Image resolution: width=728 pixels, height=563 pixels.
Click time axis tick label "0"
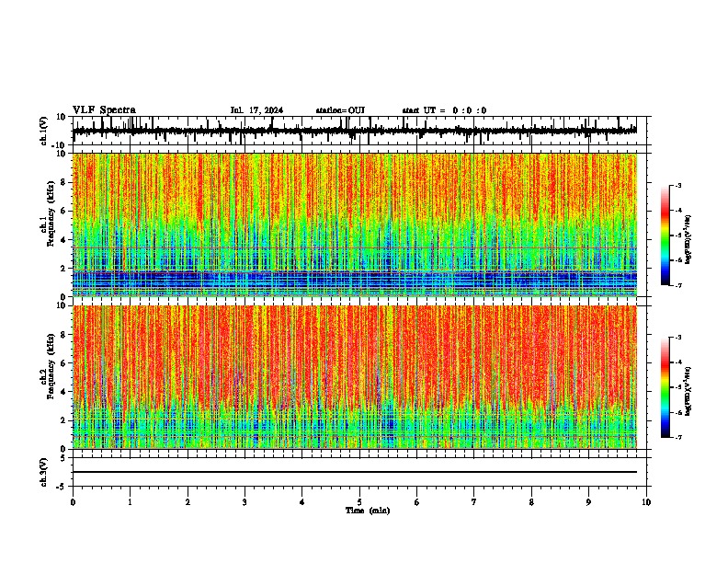tap(73, 502)
